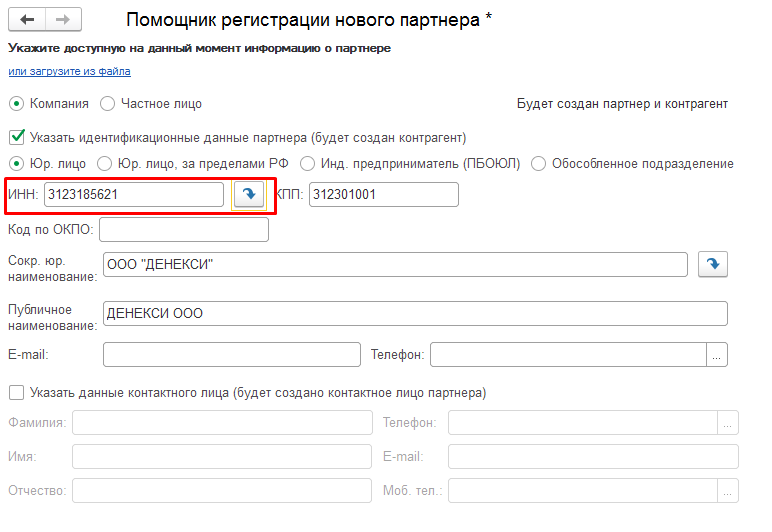Click the fill-by-INN arrow button
This screenshot has width=772, height=532.
tap(248, 194)
